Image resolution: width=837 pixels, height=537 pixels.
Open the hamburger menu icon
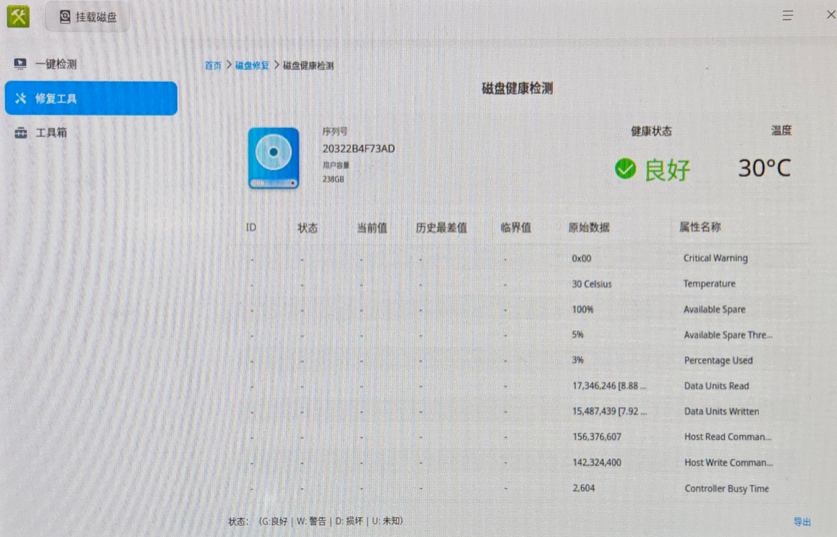(x=787, y=15)
